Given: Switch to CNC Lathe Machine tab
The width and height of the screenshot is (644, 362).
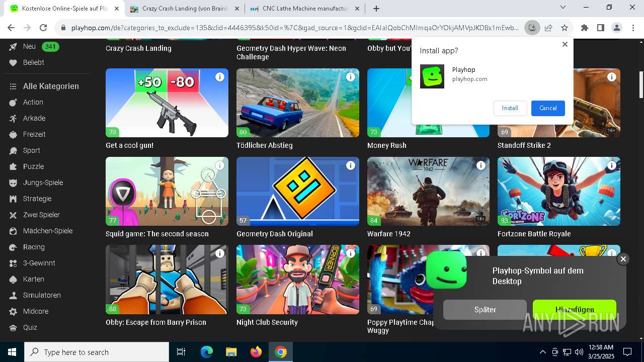Looking at the screenshot, I should (x=305, y=9).
